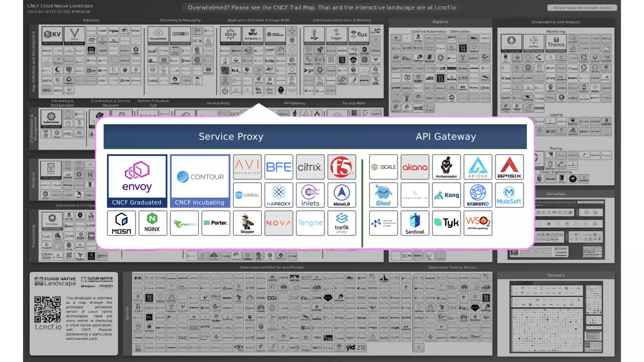Click the Ambassador penguin logo

[446, 167]
